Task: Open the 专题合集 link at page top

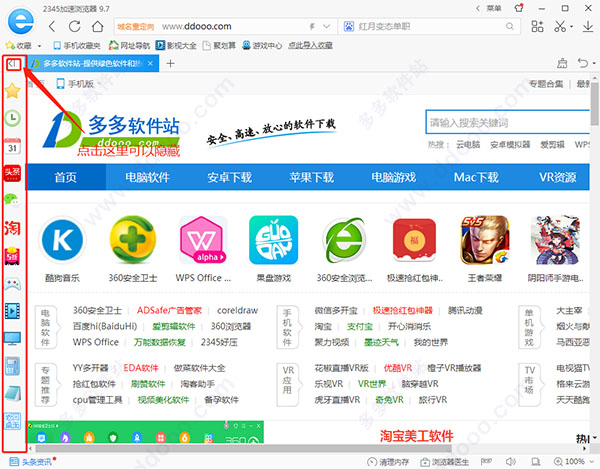Action: [x=546, y=84]
